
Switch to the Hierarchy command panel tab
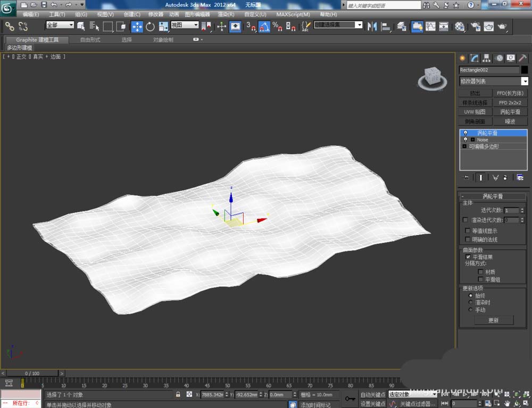coord(487,58)
